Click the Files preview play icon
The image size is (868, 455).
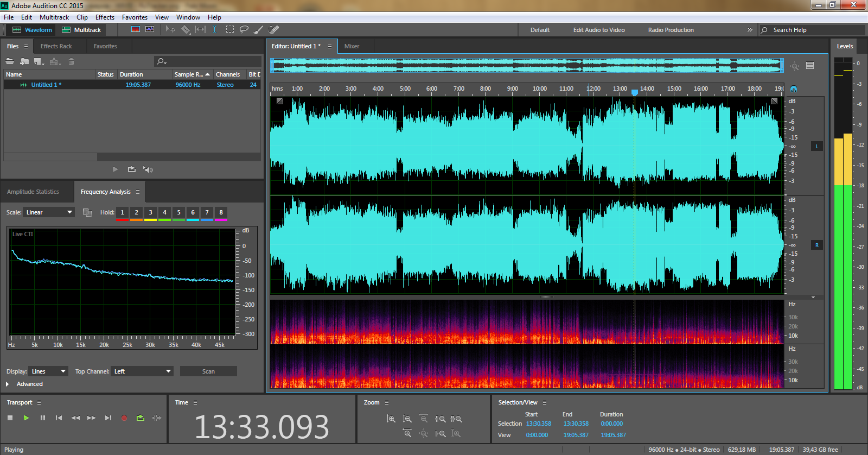[x=115, y=169]
